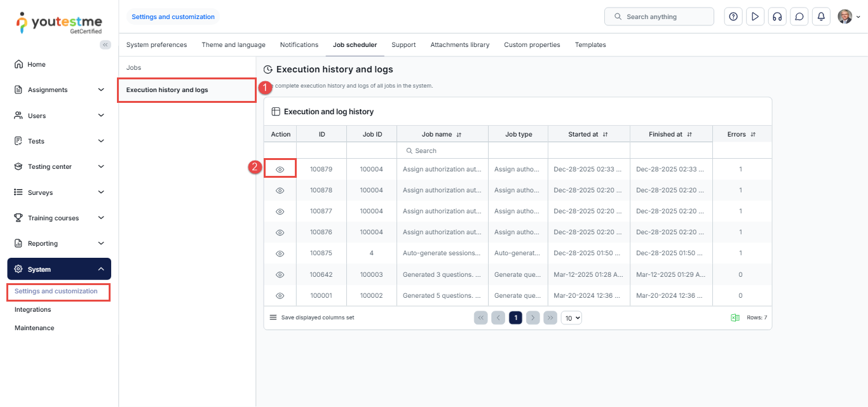The height and width of the screenshot is (407, 868).
Task: Switch to the Notifications tab
Action: (299, 45)
